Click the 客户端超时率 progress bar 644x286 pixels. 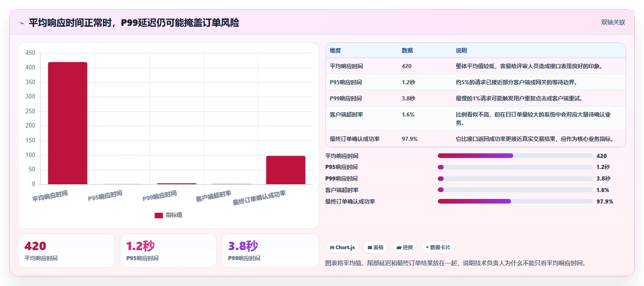pyautogui.click(x=515, y=190)
